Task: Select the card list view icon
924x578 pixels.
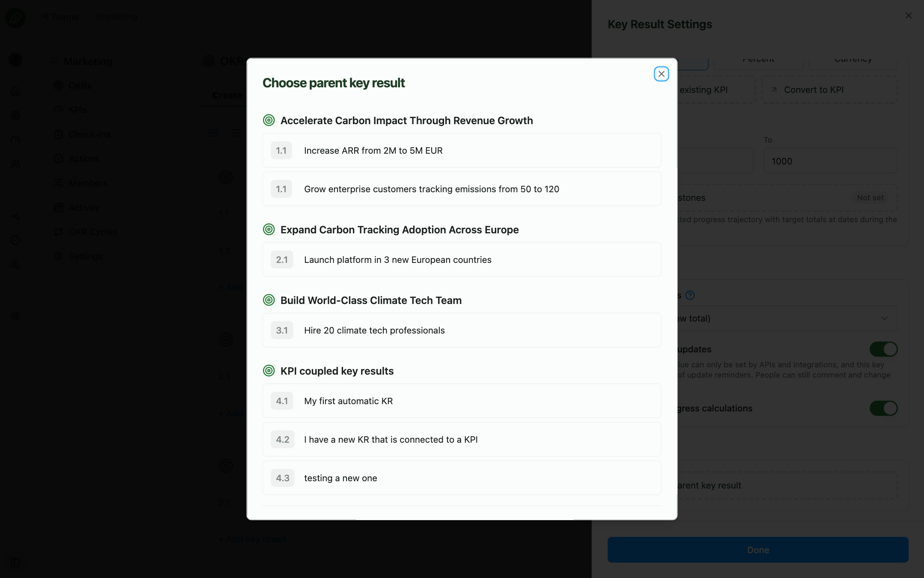Action: coord(213,133)
